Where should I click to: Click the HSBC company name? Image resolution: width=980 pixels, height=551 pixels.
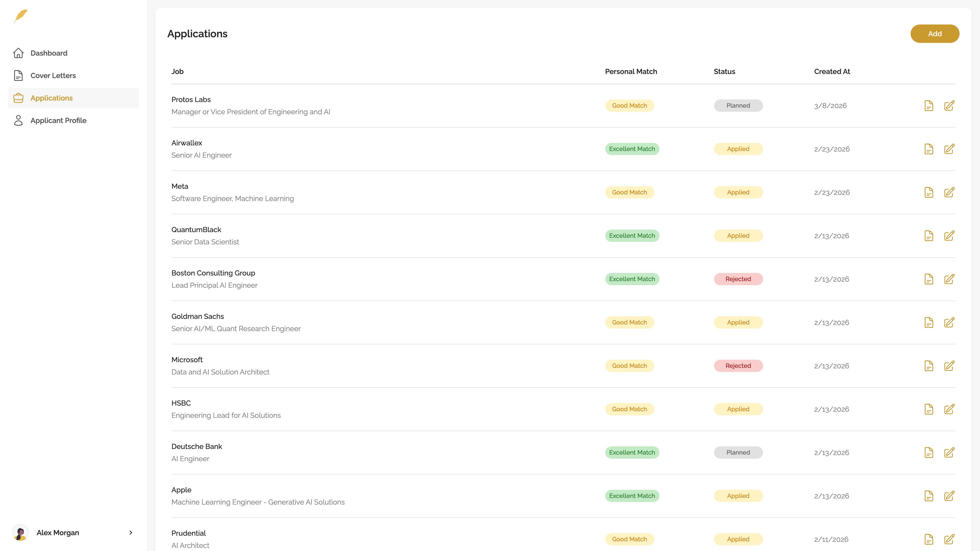(x=181, y=403)
